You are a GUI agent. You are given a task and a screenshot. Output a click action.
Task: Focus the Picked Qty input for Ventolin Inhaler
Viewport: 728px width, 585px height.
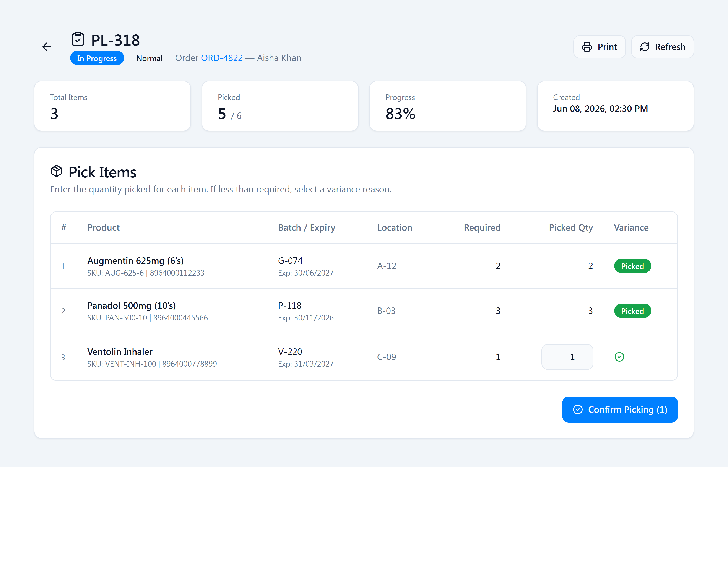click(x=567, y=357)
